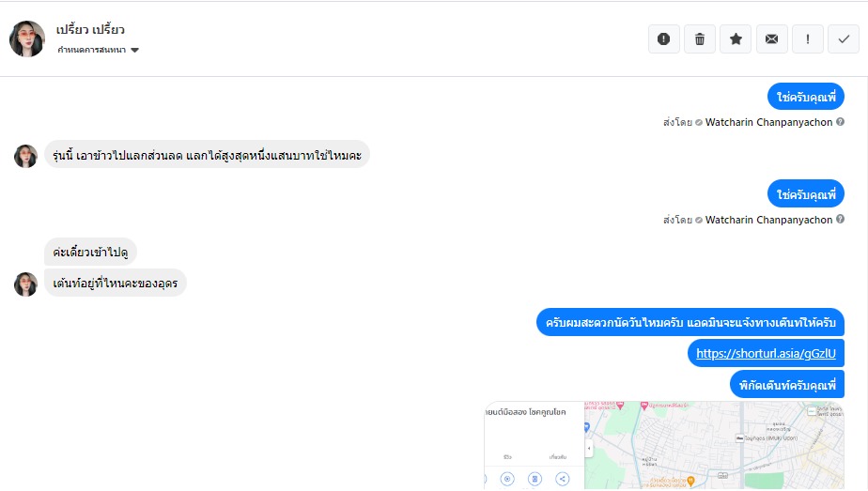Flag conversation with plain exclamation mark icon

pyautogui.click(x=808, y=38)
